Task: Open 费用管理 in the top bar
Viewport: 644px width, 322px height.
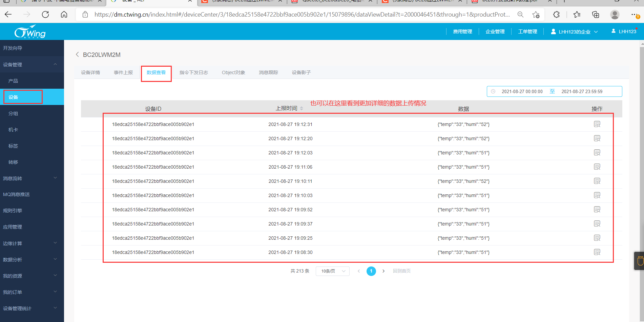Action: coord(462,31)
